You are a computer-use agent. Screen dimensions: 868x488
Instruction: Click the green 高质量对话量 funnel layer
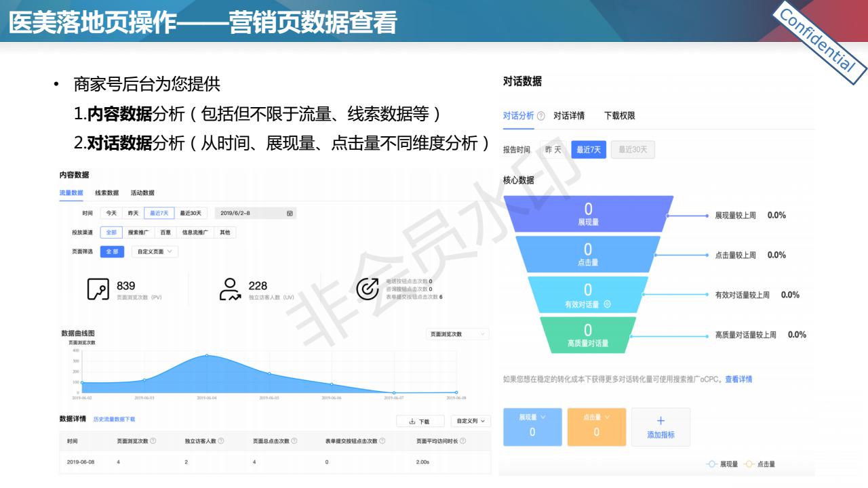587,335
